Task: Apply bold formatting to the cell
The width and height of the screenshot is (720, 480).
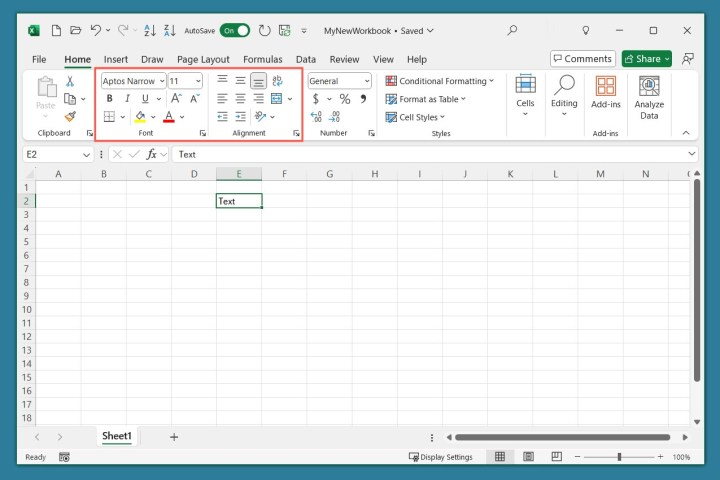Action: pos(109,99)
